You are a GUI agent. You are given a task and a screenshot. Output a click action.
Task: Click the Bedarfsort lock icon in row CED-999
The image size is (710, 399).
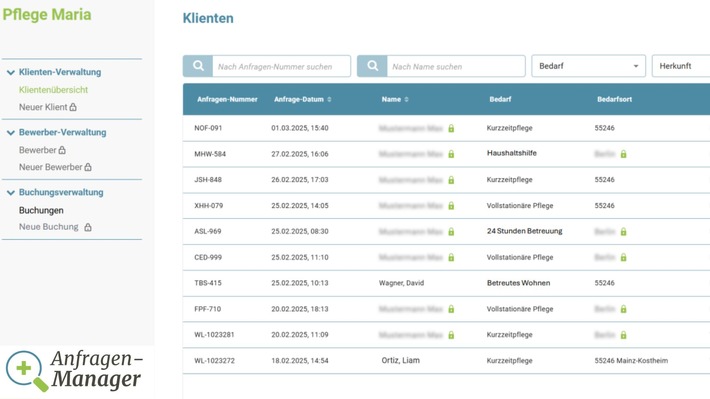[x=624, y=258]
